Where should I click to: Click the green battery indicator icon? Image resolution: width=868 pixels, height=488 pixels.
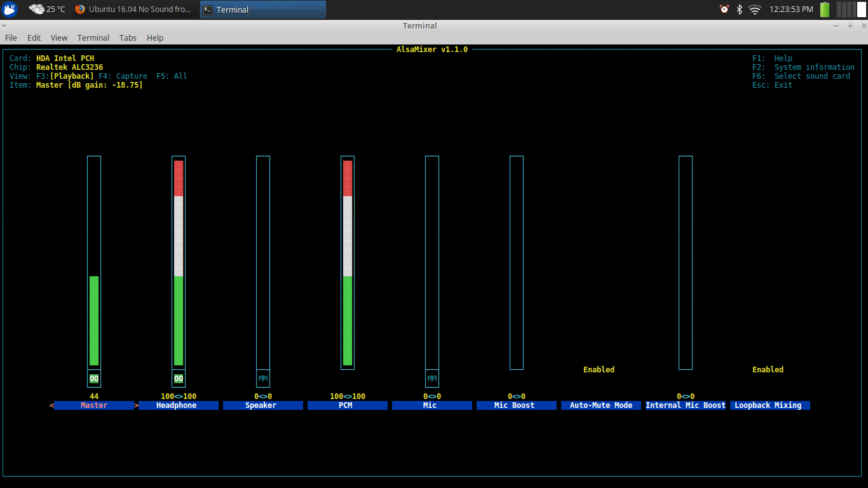824,9
